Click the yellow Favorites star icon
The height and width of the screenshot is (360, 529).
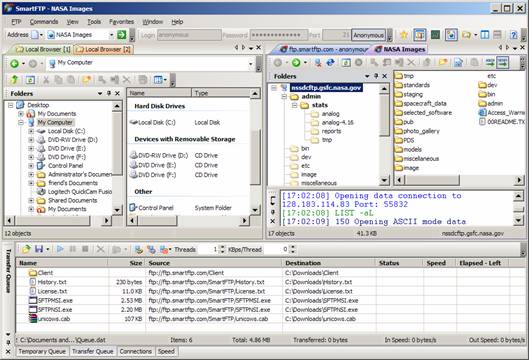click(404, 35)
